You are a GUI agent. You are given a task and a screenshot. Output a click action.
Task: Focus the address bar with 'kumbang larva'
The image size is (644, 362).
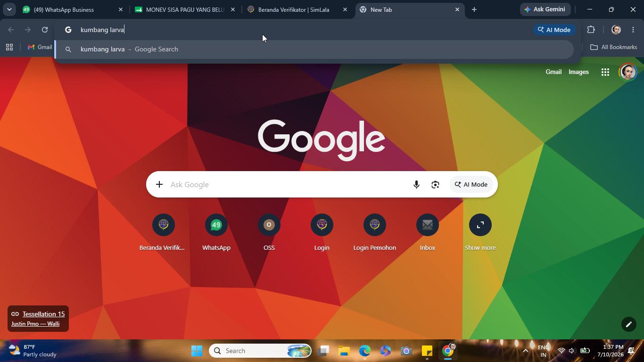click(302, 30)
